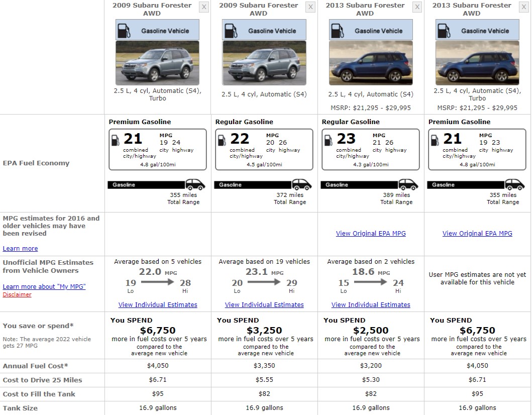Click the 'User MPG estimates are not yet available' message
Image resolution: width=532 pixels, height=415 pixels.
coord(477,278)
